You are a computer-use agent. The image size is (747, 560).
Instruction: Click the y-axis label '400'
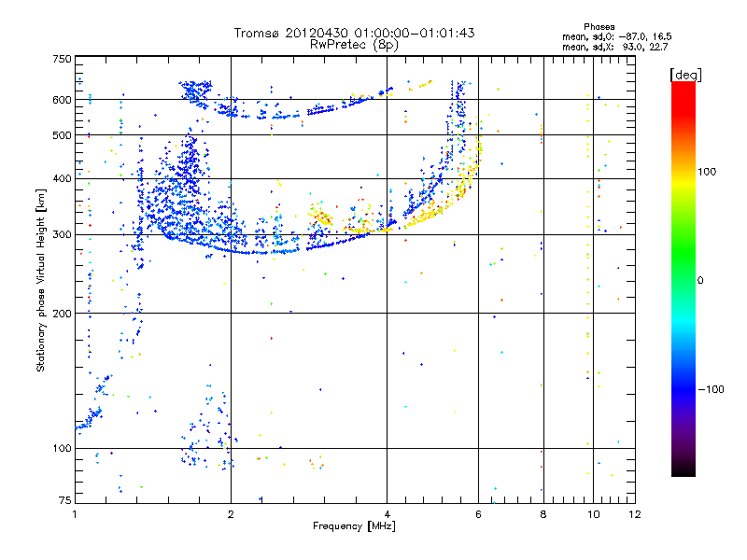click(x=62, y=178)
